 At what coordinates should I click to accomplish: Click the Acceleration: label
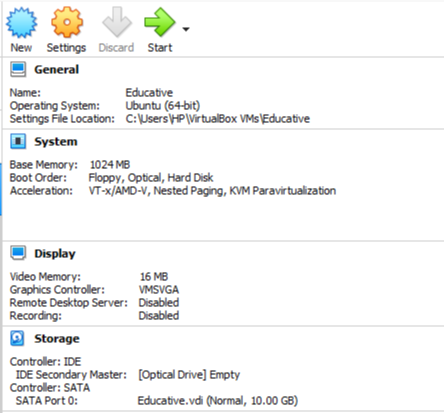coord(41,191)
